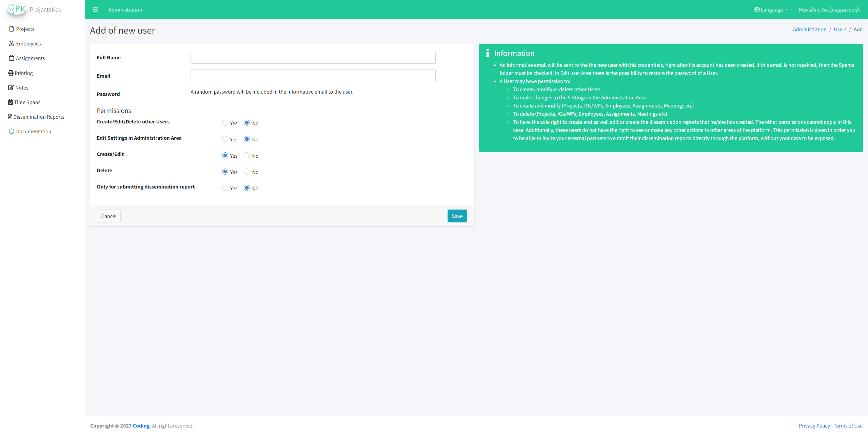The image size is (868, 435).
Task: Click the Time Spans calendar-check icon
Action: coord(11,102)
